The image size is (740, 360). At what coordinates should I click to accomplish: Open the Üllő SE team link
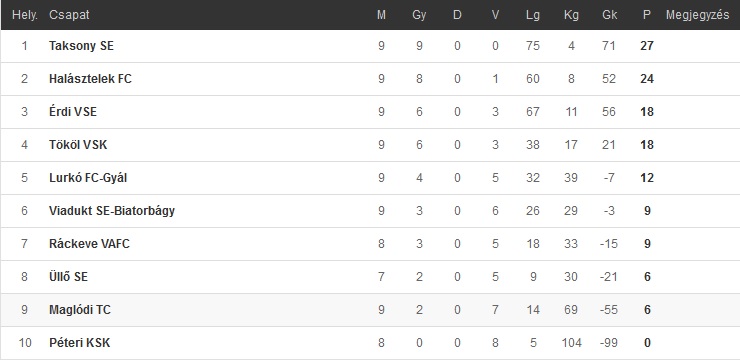click(x=68, y=277)
